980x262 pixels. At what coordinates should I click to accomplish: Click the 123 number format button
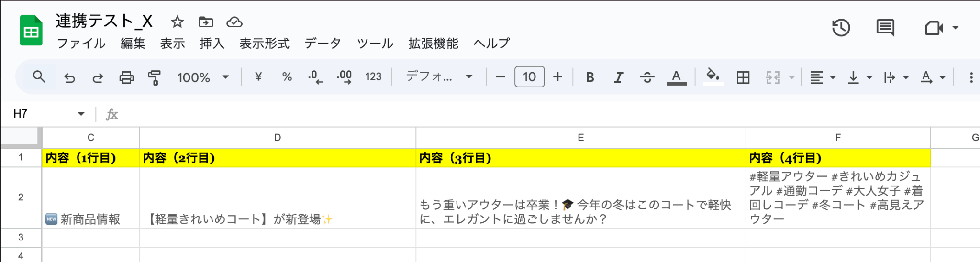pos(373,77)
